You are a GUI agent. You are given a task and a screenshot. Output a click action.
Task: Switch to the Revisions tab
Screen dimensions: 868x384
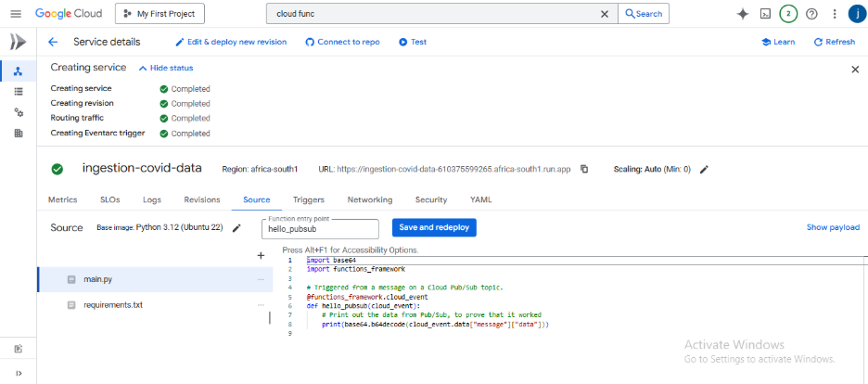pos(201,199)
